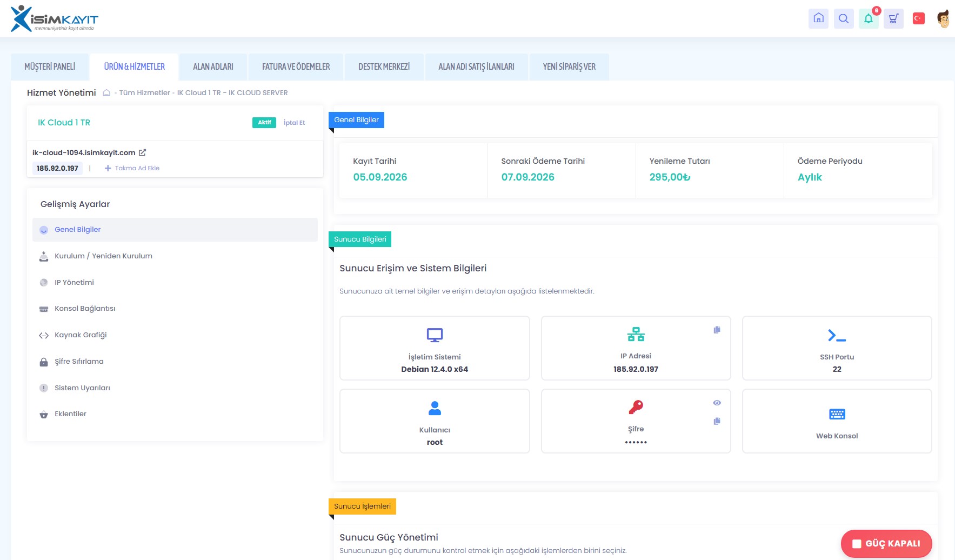Switch to the ALAN ADI SATIŞ İLANLARI tab

tap(476, 66)
